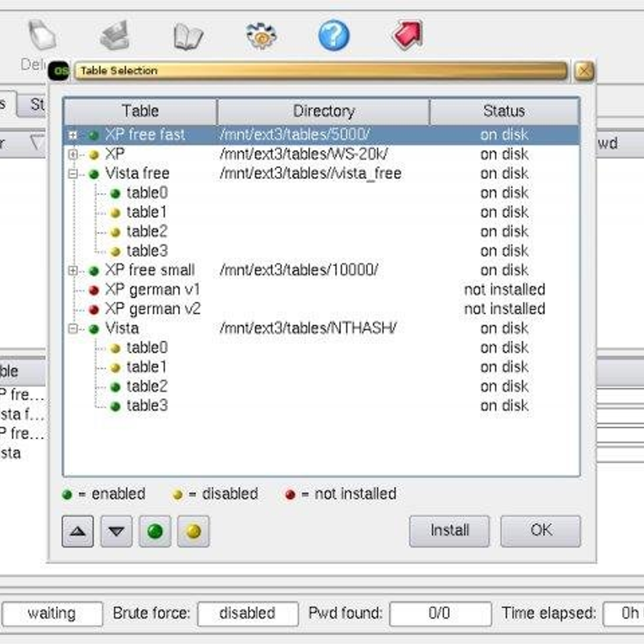Select table0 under Vista free
644x644 pixels.
pyautogui.click(x=322, y=193)
